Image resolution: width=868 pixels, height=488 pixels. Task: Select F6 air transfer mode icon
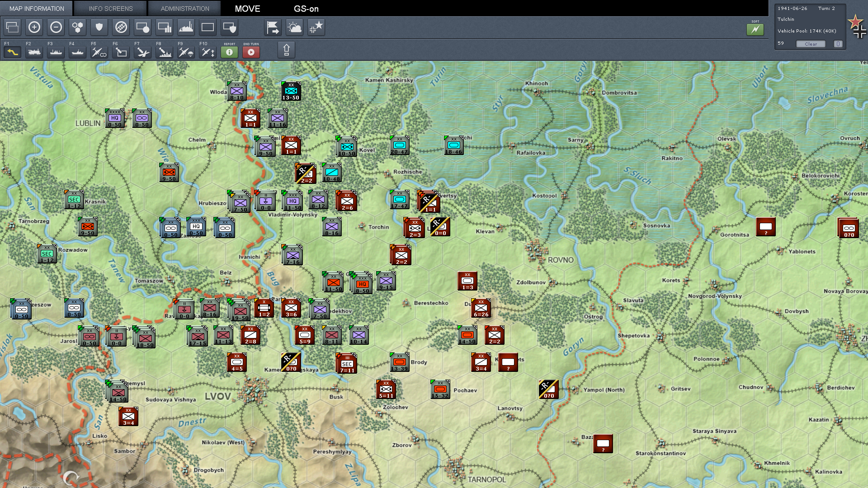[x=121, y=52]
